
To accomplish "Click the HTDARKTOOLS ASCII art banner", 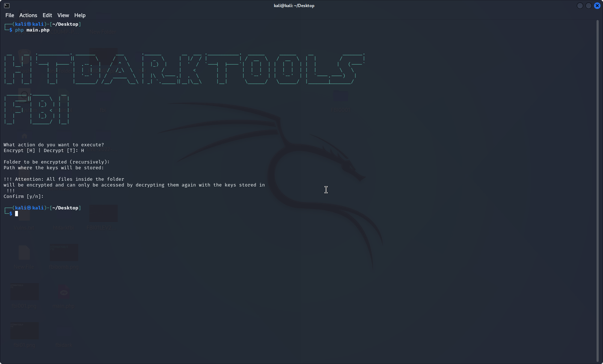I will click(x=184, y=69).
